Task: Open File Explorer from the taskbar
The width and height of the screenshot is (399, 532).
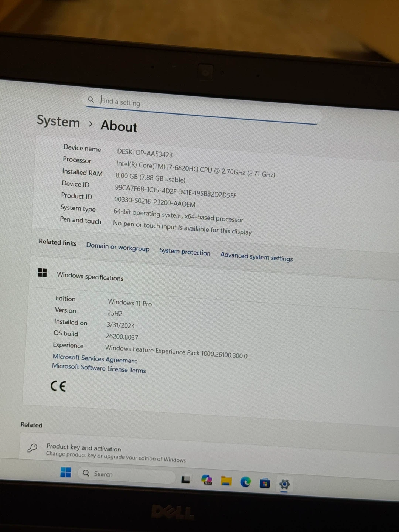Action: click(226, 481)
